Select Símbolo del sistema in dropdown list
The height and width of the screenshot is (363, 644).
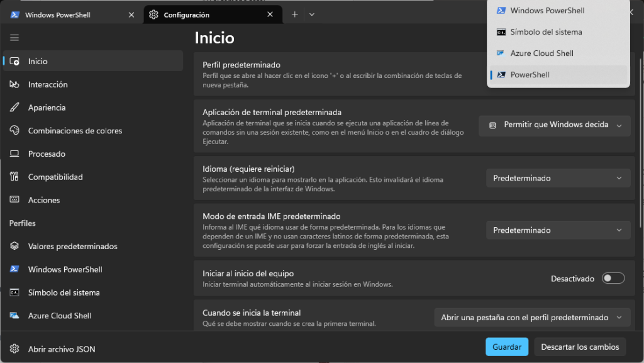[x=546, y=32]
